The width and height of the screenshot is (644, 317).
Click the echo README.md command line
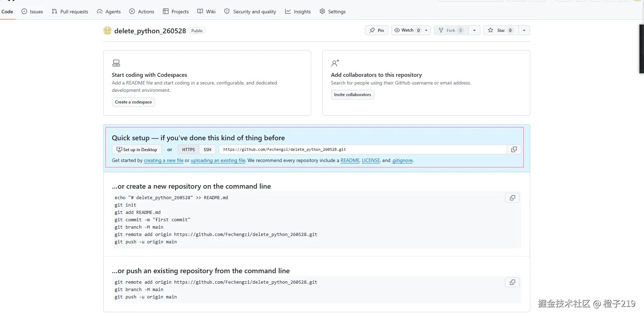[x=171, y=198]
